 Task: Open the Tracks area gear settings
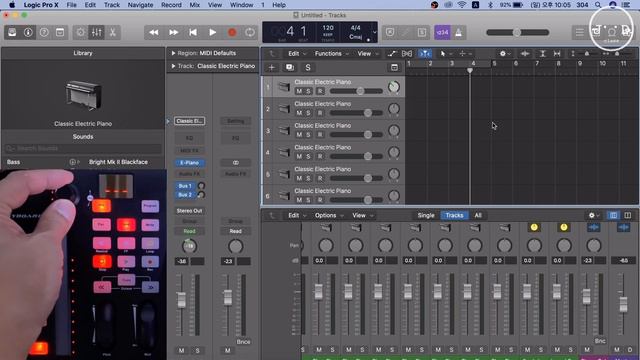[503, 53]
